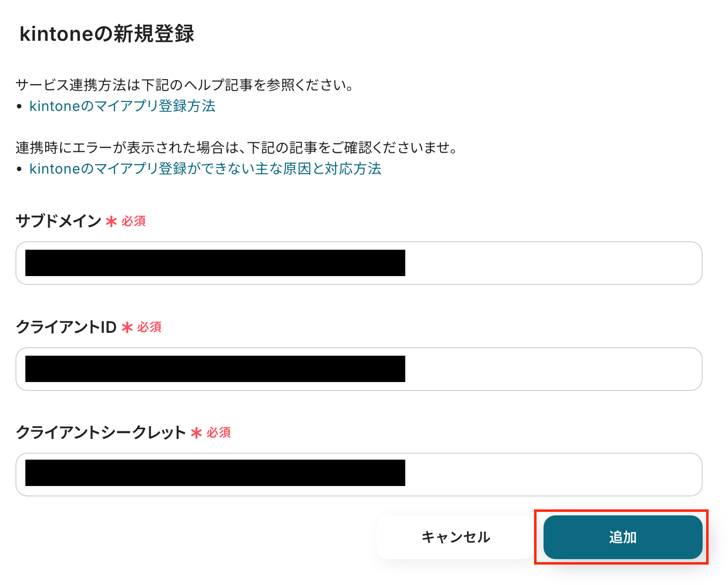
Task: Click the red asterisk beside クライアントID
Action: point(127,327)
